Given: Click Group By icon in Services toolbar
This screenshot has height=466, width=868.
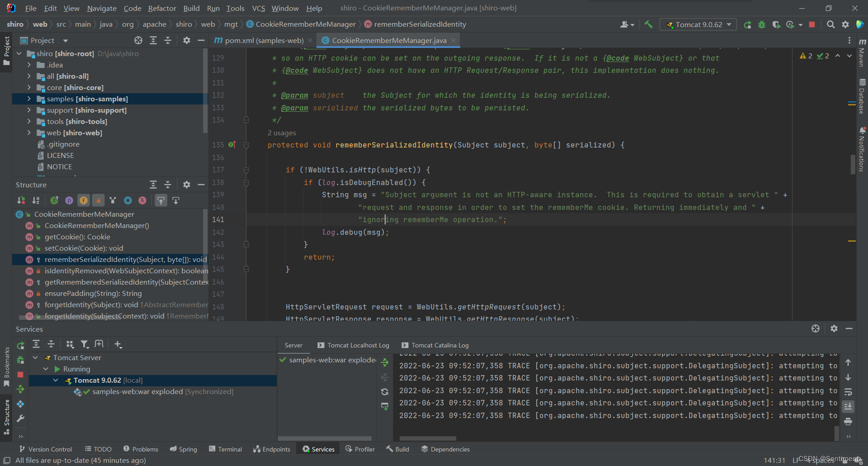Looking at the screenshot, I should pos(70,344).
